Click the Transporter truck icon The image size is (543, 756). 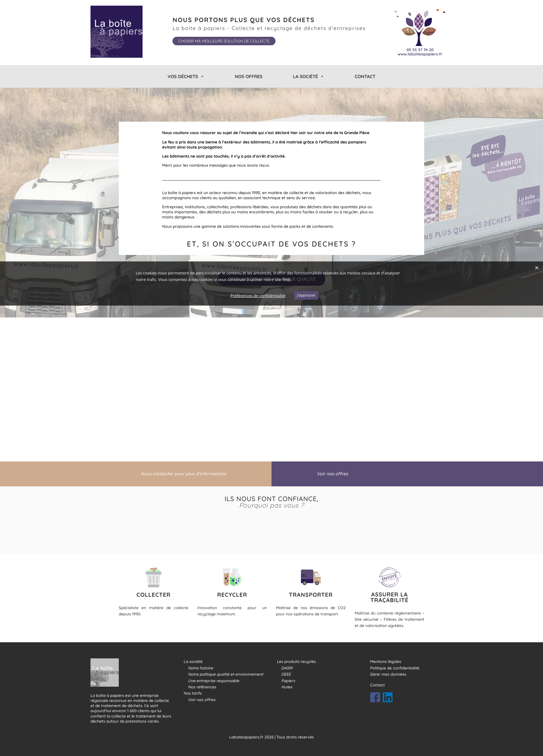pos(311,577)
